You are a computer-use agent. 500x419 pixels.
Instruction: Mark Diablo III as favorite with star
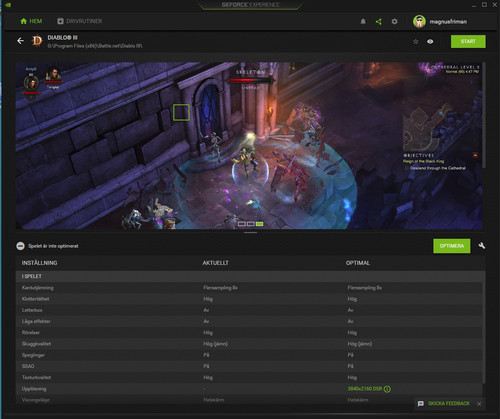tap(415, 42)
